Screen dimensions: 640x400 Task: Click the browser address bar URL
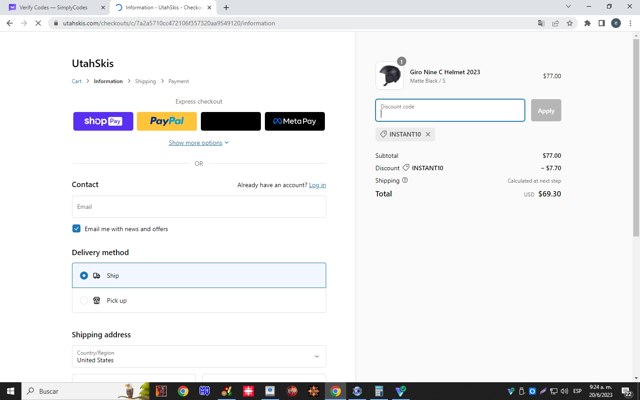pos(169,23)
